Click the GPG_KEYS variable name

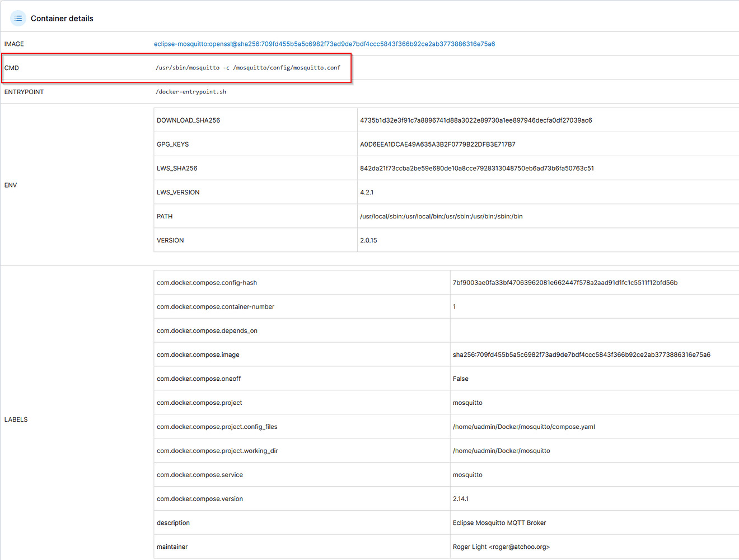[x=172, y=144]
